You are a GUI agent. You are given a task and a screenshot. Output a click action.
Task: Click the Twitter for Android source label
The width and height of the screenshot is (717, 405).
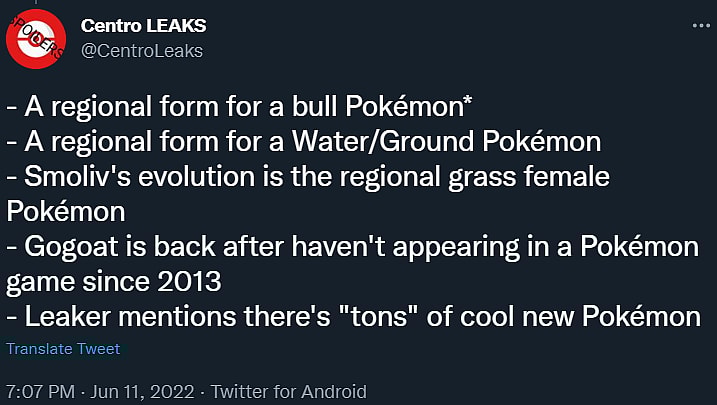[289, 392]
